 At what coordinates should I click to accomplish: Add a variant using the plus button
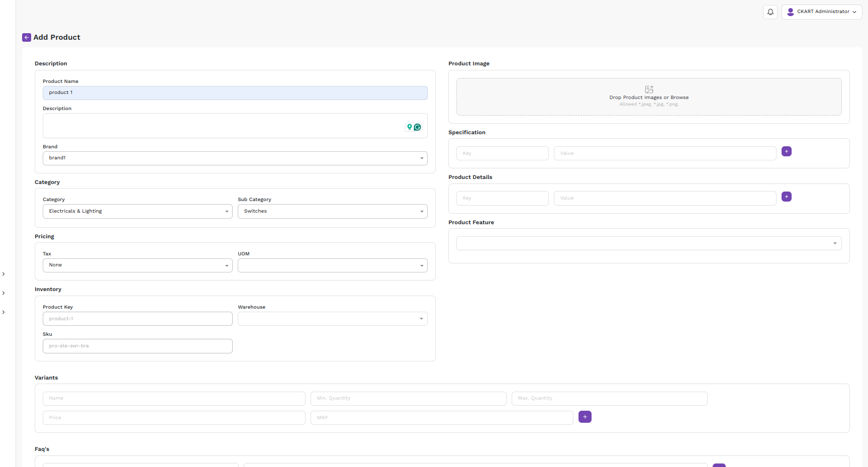585,417
